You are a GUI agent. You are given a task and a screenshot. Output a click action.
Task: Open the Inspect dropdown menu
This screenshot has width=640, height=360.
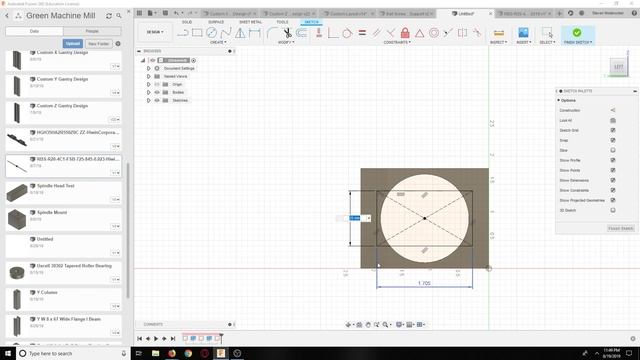point(498,42)
